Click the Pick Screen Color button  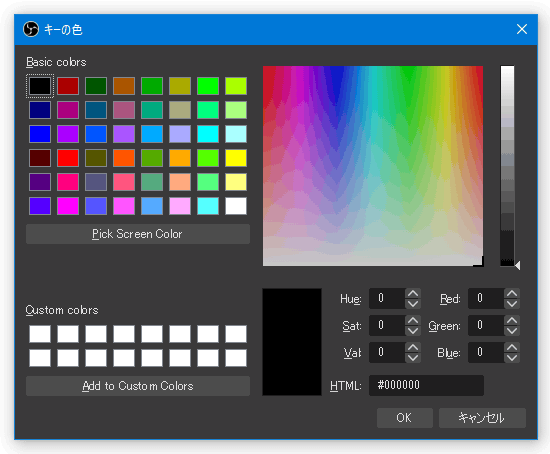tap(138, 234)
